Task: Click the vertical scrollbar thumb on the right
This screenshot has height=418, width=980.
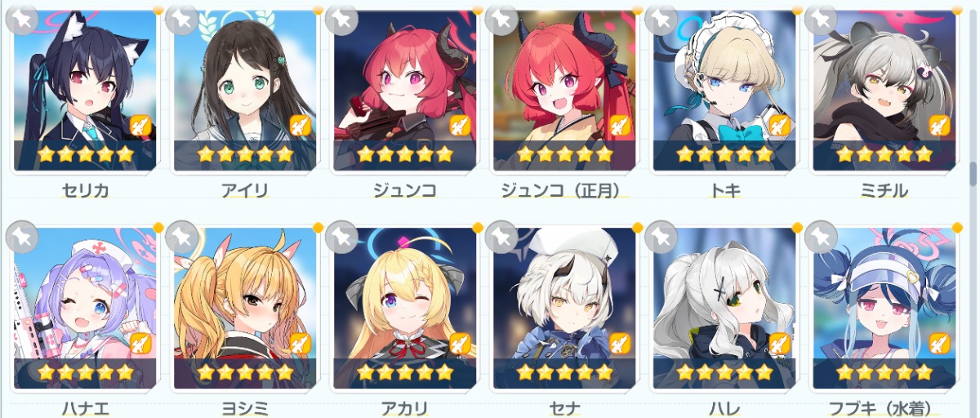Action: click(x=973, y=173)
